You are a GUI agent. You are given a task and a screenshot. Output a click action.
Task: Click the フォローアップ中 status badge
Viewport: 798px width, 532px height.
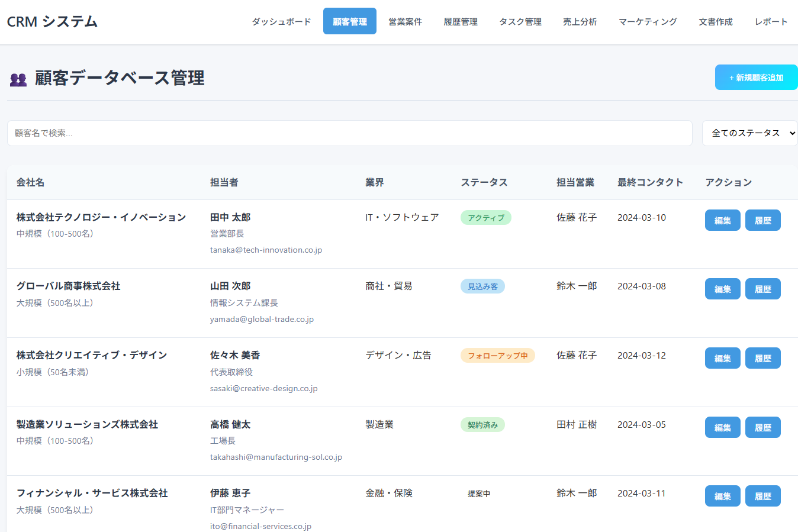coord(497,356)
